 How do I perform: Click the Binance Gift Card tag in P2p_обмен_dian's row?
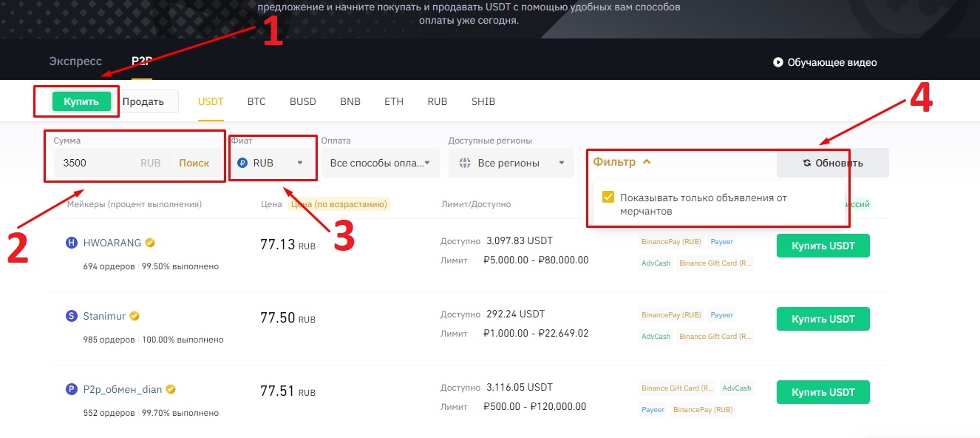pyautogui.click(x=677, y=388)
